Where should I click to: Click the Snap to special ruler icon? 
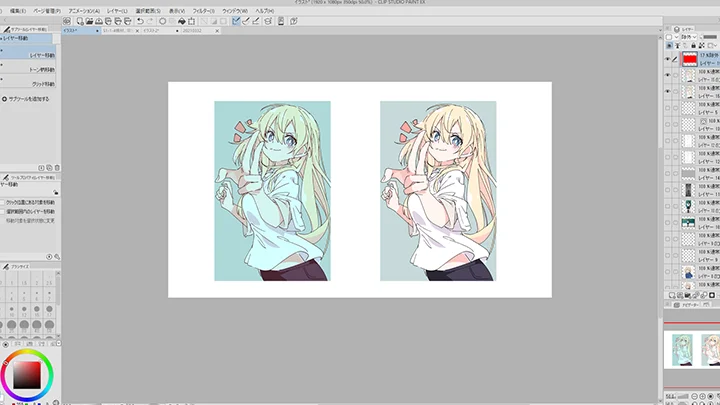tap(246, 21)
